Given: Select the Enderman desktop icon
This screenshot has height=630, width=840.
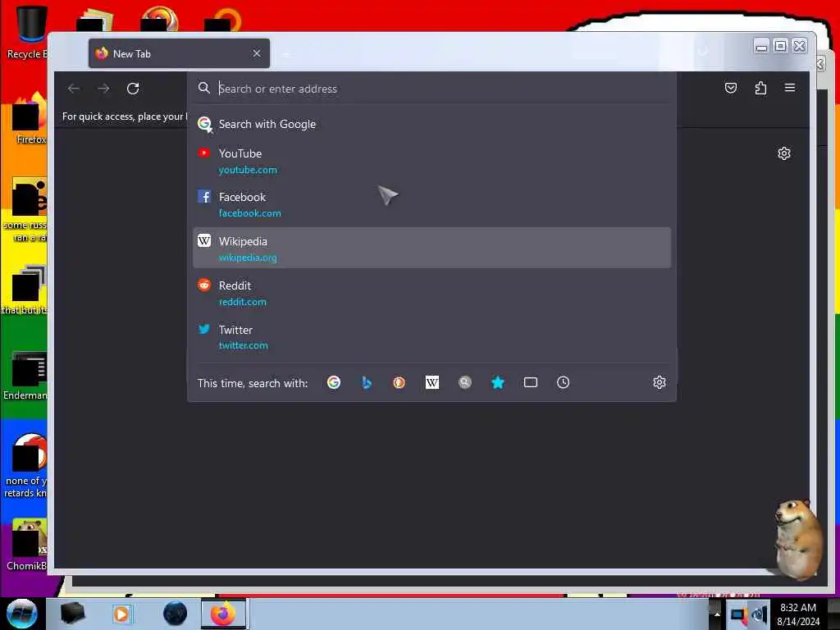Looking at the screenshot, I should (25, 376).
